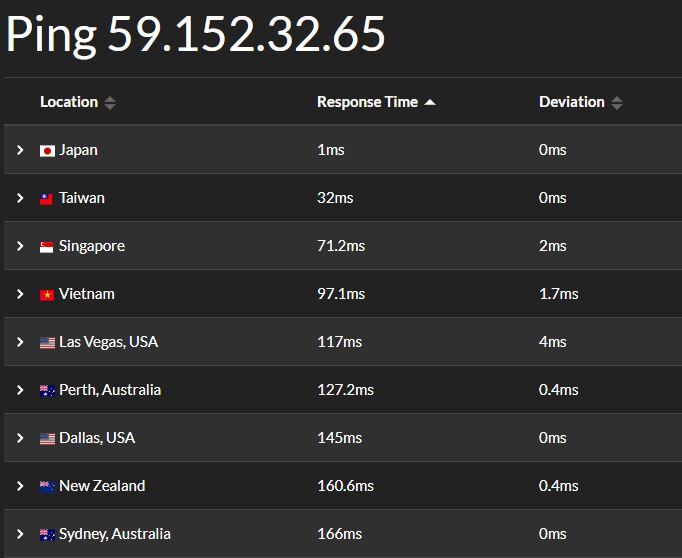Expand the Taiwan row details

coord(20,198)
